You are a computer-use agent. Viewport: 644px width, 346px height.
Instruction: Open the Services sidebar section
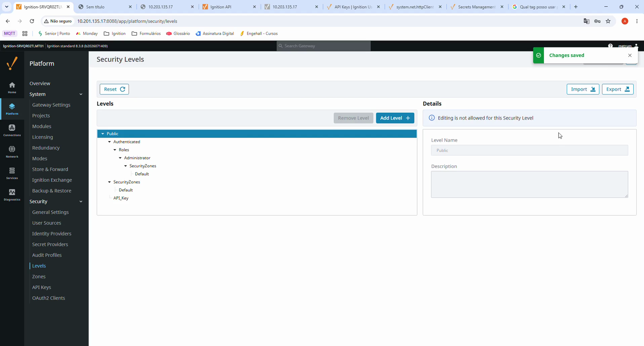(12, 174)
